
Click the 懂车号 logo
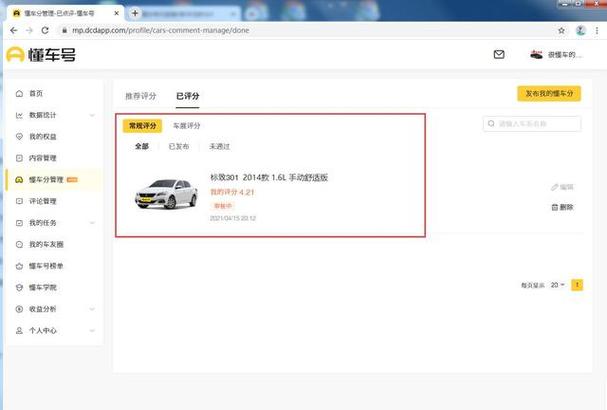[x=41, y=55]
